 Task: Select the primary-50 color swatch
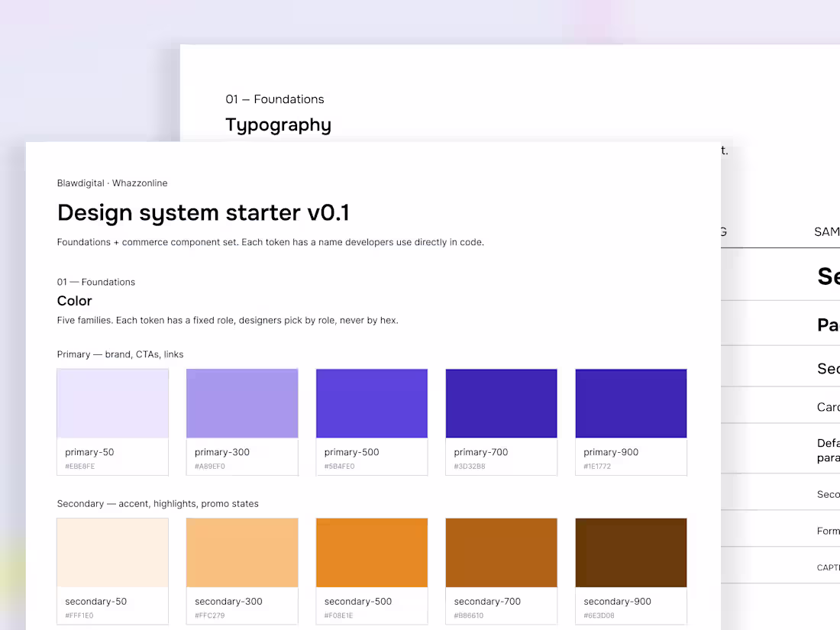[x=112, y=403]
